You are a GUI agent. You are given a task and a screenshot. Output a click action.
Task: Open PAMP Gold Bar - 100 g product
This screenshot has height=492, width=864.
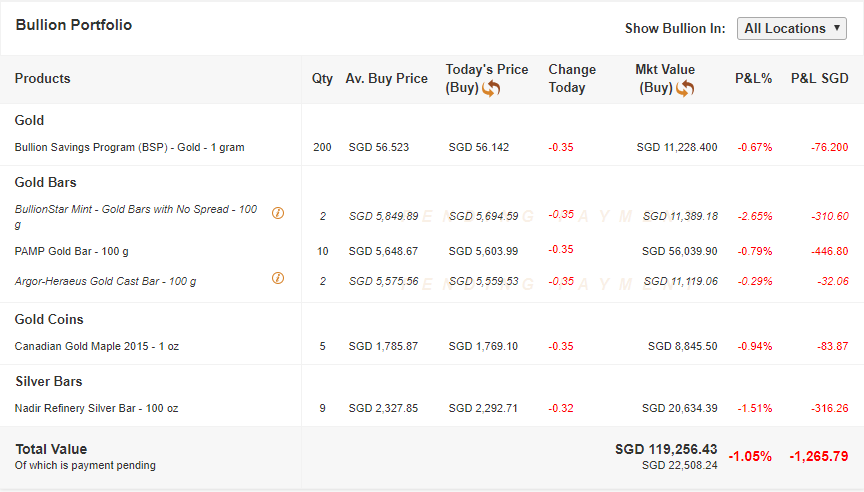(x=71, y=251)
